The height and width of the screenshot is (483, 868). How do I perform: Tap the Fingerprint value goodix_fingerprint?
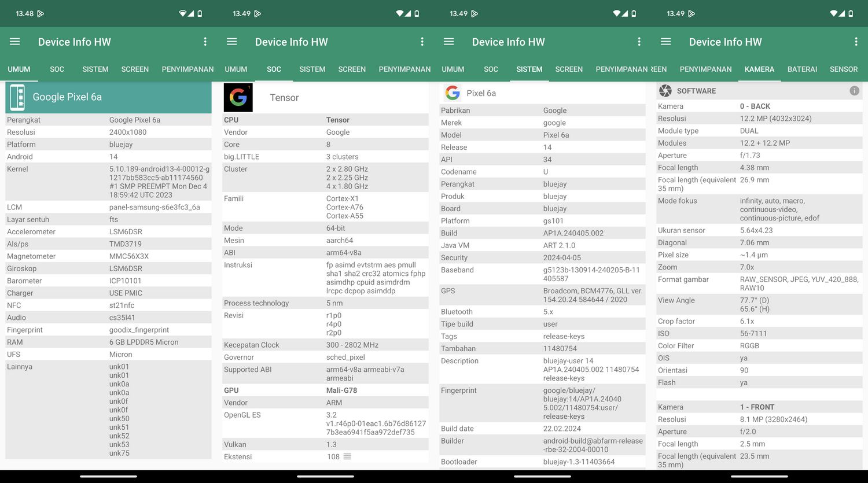pyautogui.click(x=139, y=330)
